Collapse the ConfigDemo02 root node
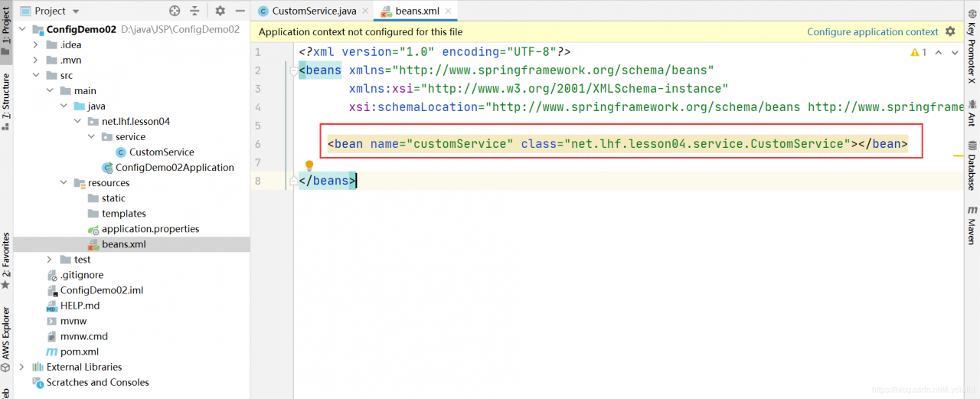Screen dimensions: 980x399 tap(22, 30)
